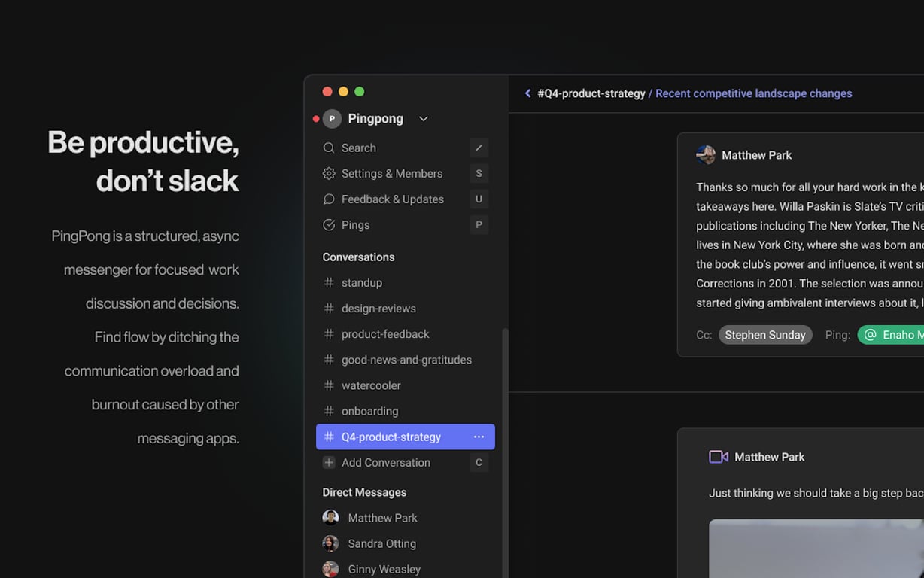Open the onboarding conversation
Viewport: 924px width, 578px height.
pyautogui.click(x=405, y=411)
